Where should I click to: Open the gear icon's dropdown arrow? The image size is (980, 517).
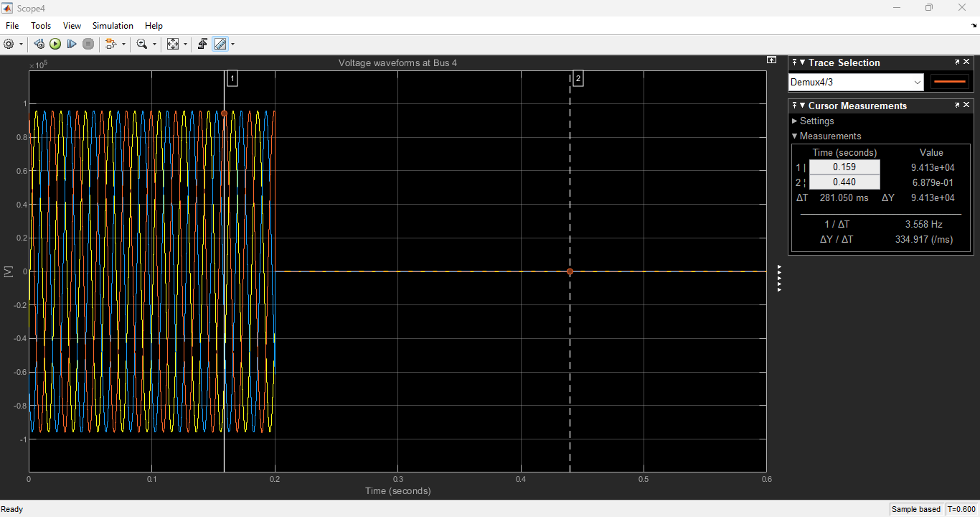(x=21, y=45)
